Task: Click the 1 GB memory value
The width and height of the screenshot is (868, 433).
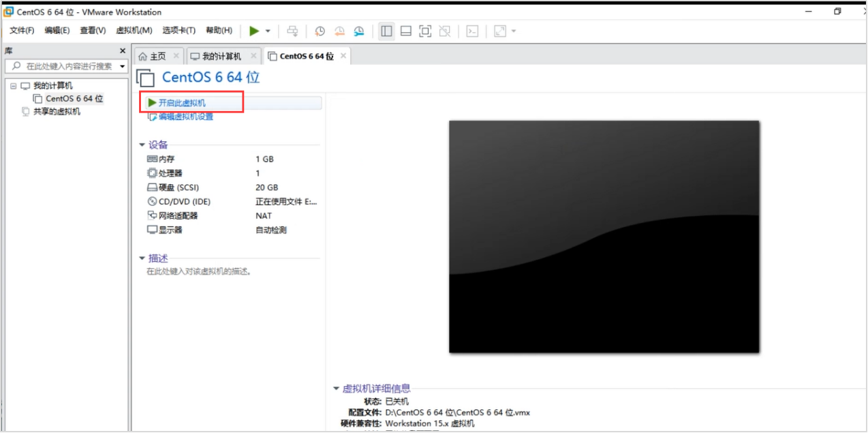Action: coord(264,159)
